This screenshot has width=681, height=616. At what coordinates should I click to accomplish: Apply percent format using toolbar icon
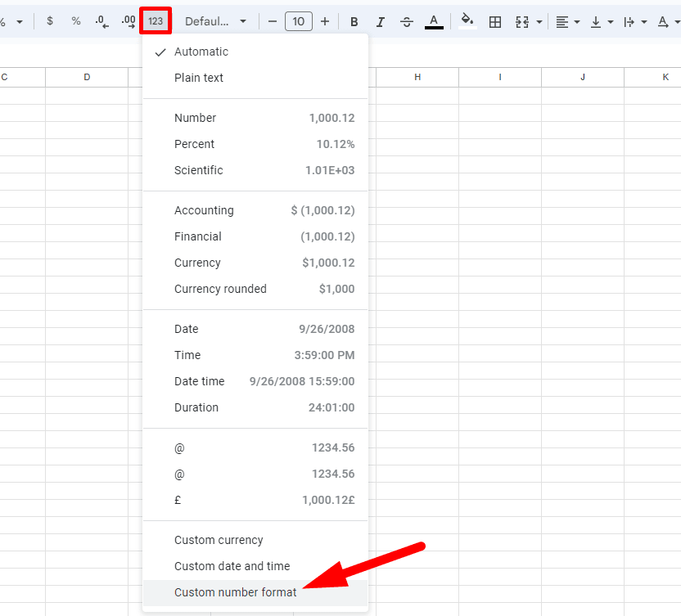(75, 21)
